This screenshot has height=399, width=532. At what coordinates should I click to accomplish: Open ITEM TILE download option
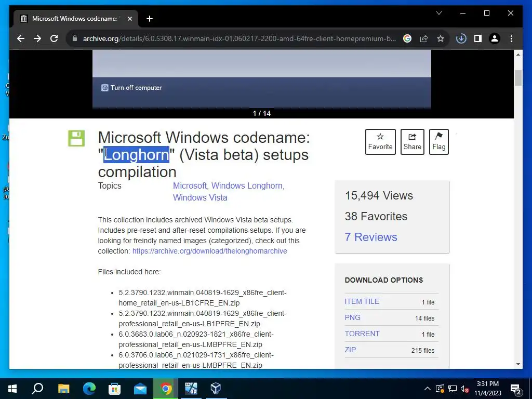click(362, 302)
